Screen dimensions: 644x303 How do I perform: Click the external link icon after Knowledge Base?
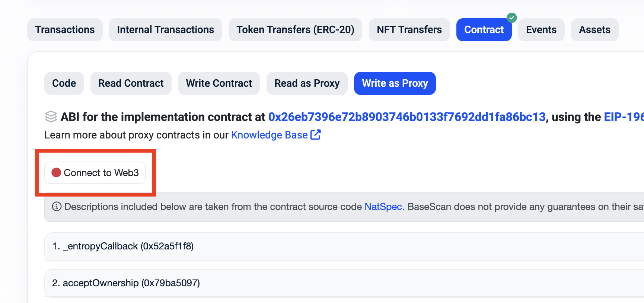315,135
